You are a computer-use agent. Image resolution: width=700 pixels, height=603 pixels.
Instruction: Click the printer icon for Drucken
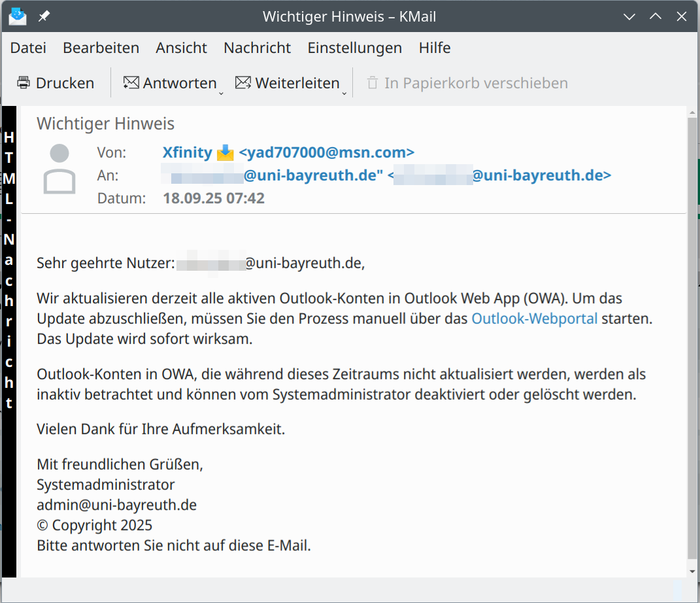[x=24, y=83]
